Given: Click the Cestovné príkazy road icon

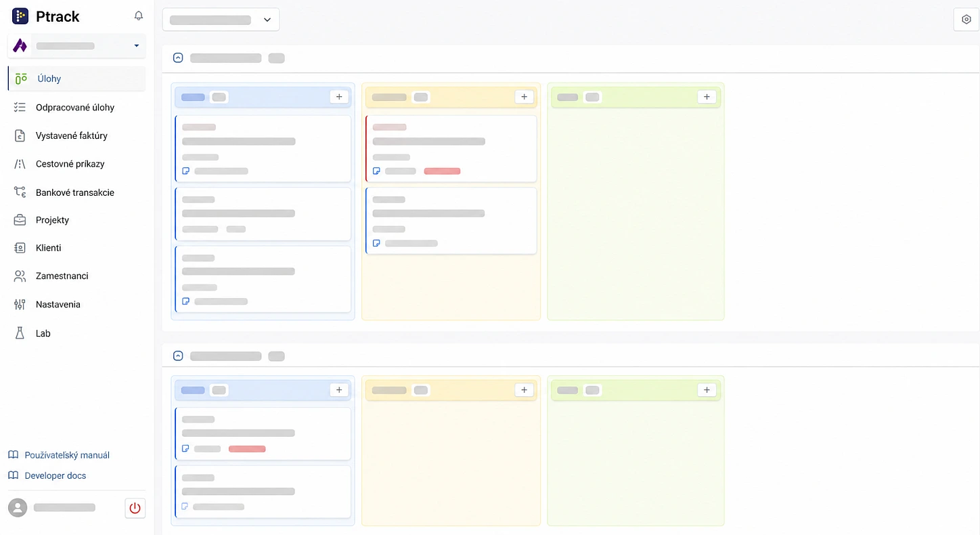Looking at the screenshot, I should [x=20, y=164].
